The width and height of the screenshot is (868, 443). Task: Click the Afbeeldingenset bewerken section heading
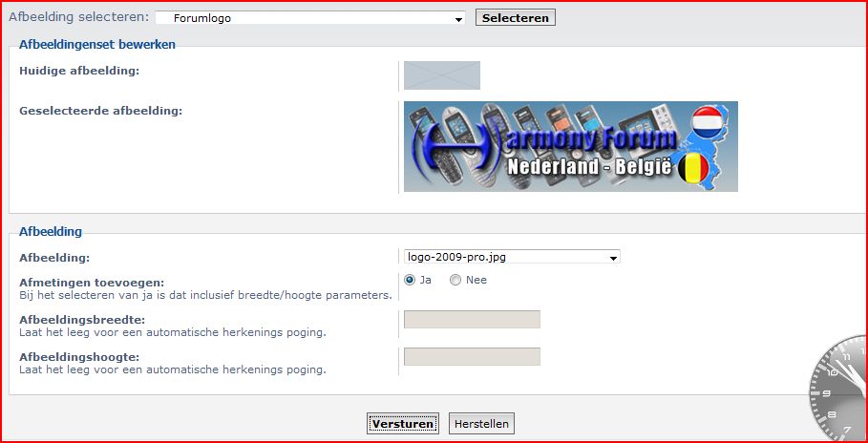click(x=96, y=44)
